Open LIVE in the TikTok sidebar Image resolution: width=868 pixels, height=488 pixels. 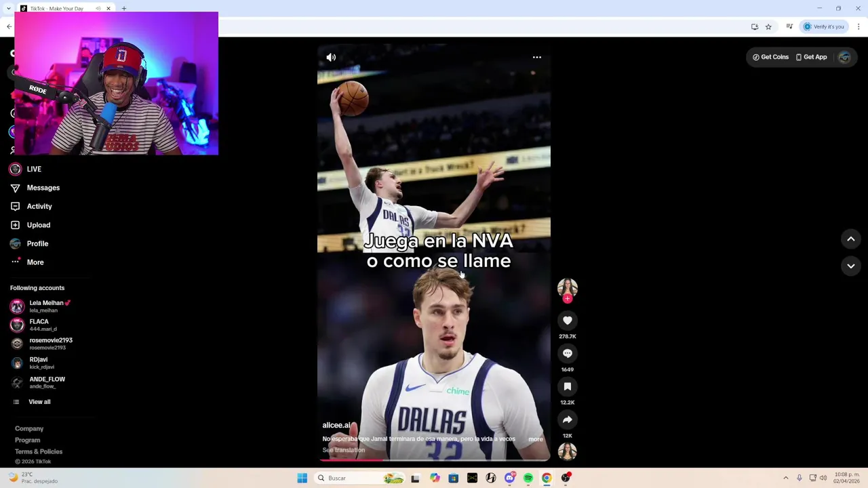pyautogui.click(x=26, y=169)
